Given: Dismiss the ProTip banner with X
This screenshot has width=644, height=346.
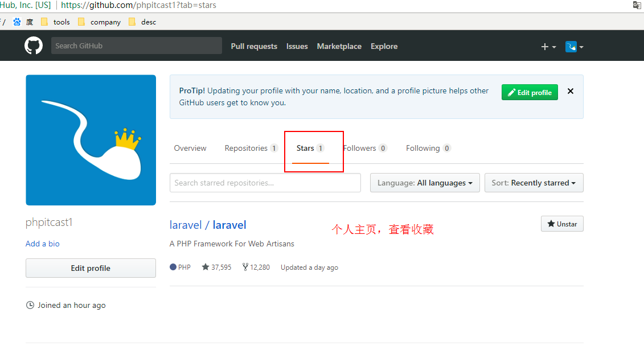Looking at the screenshot, I should 571,92.
